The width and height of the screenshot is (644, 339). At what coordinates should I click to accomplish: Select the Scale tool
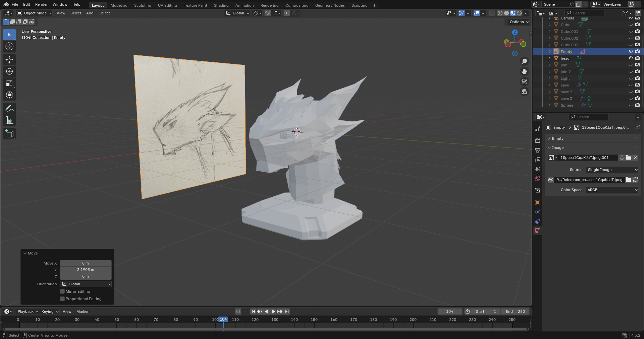click(9, 83)
